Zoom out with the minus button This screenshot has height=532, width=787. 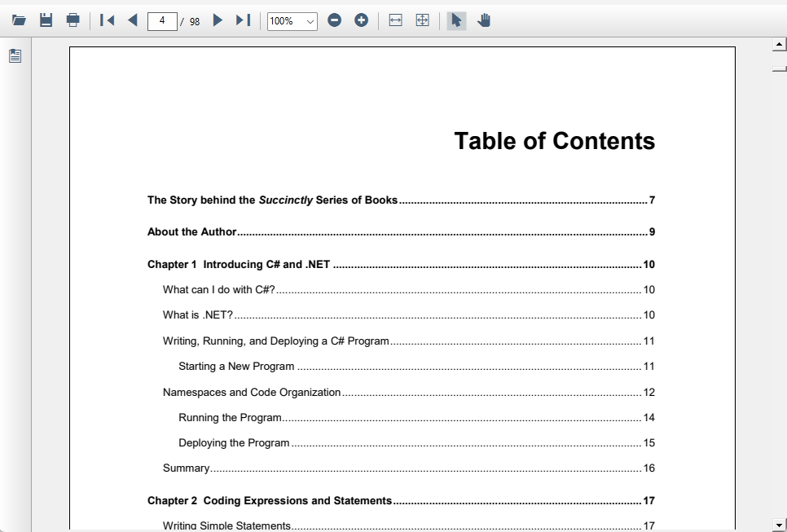(x=334, y=20)
